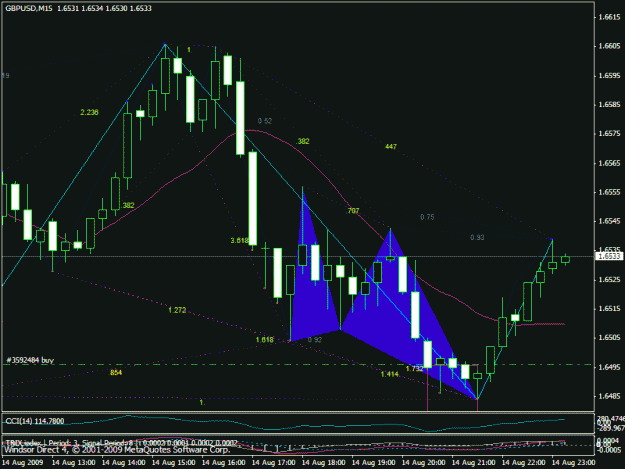Image resolution: width=625 pixels, height=469 pixels.
Task: Select the 0.52 ratio label
Action: coord(265,121)
